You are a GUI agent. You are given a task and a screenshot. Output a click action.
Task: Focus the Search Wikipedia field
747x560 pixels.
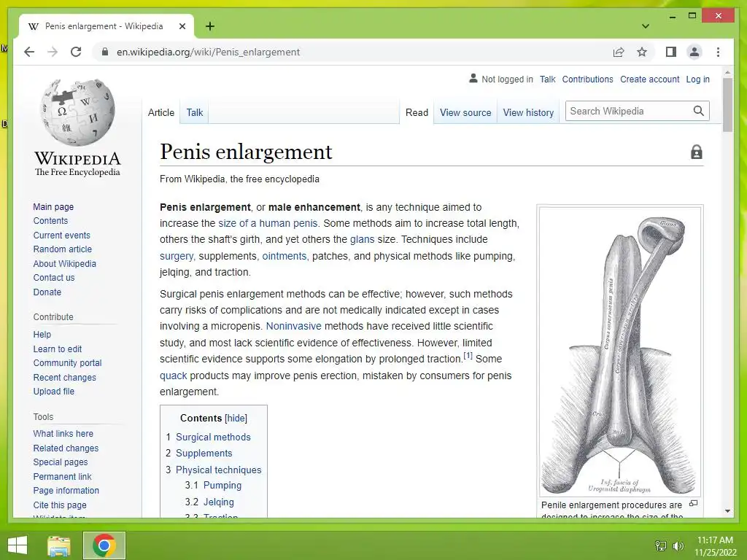pos(629,111)
